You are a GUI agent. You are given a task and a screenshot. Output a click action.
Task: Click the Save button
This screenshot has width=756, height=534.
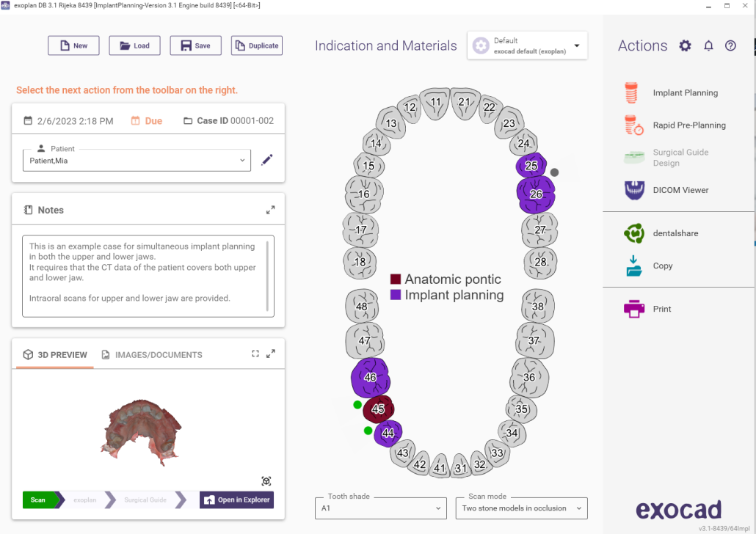195,45
